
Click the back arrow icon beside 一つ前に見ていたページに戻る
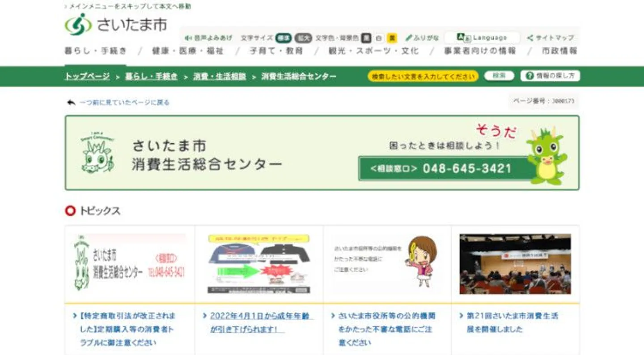click(71, 103)
